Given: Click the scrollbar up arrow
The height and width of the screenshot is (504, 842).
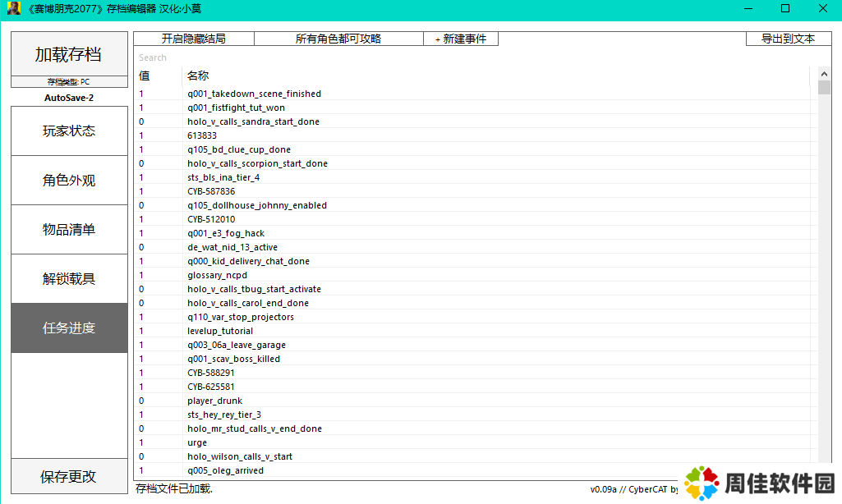Looking at the screenshot, I should [x=825, y=72].
